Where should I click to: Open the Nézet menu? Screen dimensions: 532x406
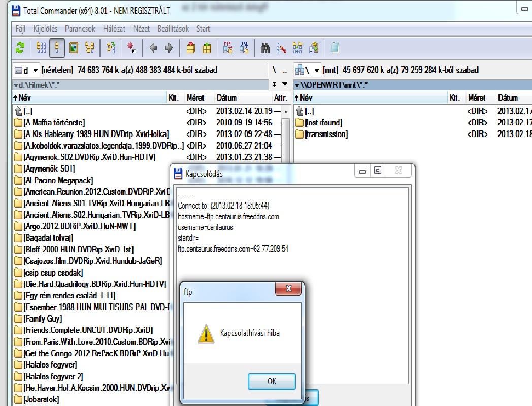141,29
